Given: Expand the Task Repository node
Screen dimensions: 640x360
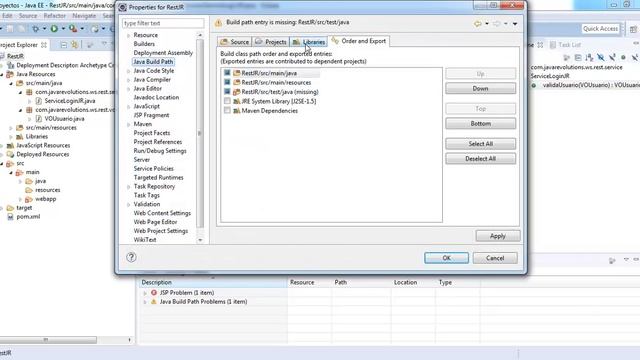Looking at the screenshot, I should click(x=128, y=187).
